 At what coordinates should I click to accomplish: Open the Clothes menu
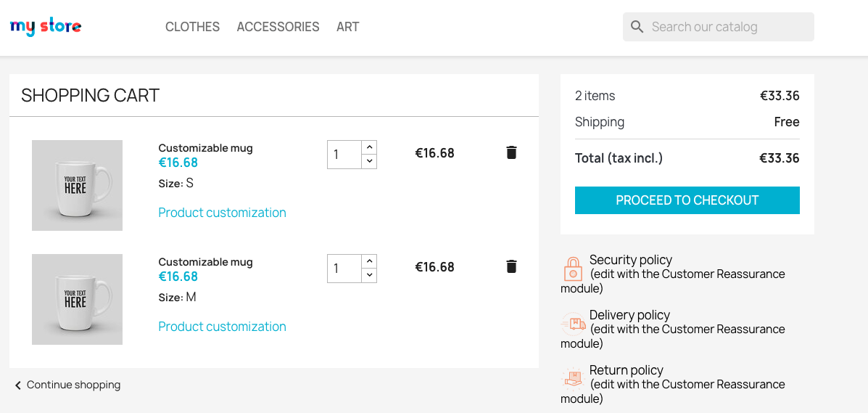coord(192,27)
